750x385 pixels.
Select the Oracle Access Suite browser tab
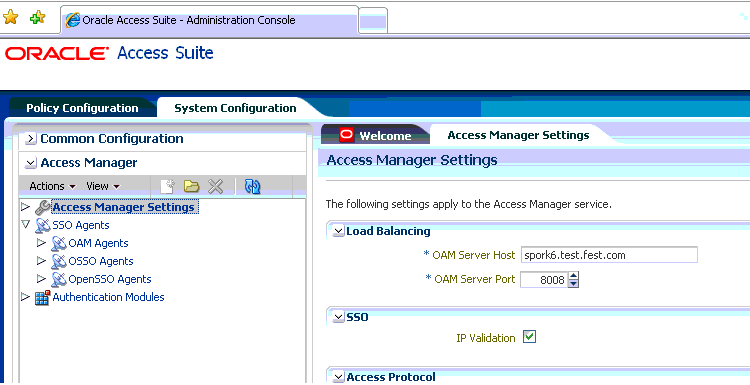click(x=210, y=20)
